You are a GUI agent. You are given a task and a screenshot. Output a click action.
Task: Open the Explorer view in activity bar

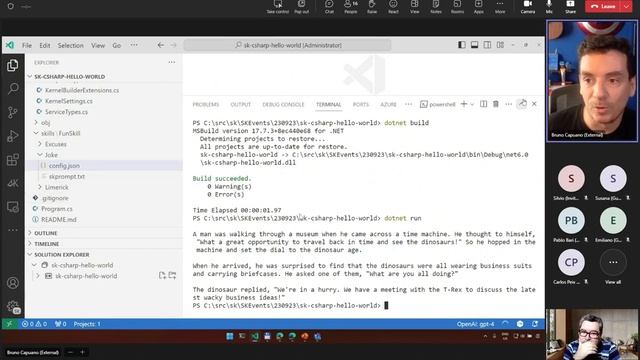coord(13,65)
